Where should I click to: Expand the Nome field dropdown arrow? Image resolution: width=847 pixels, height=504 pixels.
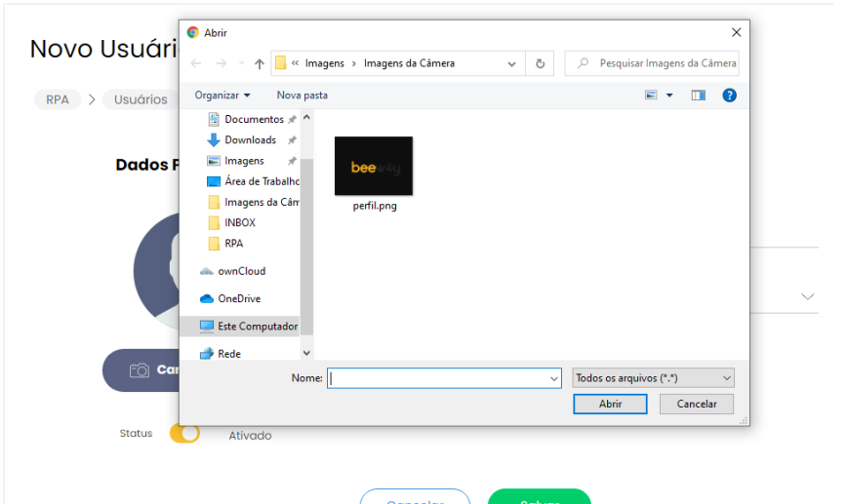(x=553, y=378)
